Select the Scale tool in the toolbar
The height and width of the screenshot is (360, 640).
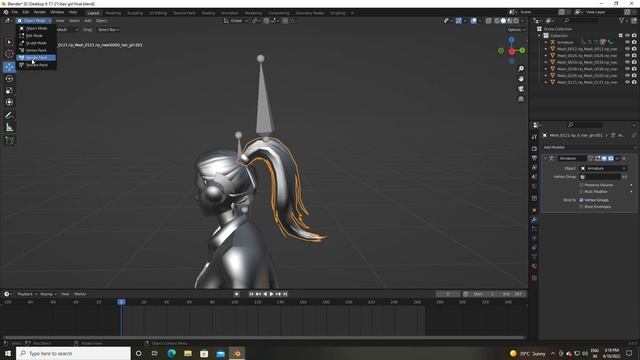click(9, 91)
